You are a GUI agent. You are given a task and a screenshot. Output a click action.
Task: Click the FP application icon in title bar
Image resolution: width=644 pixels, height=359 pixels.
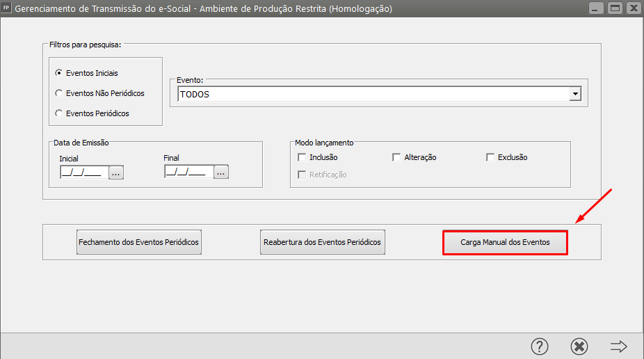(6, 9)
